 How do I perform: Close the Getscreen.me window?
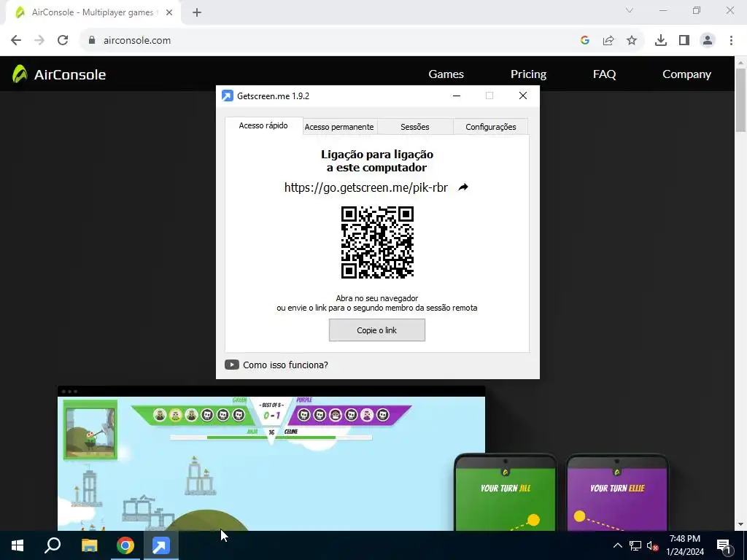(522, 96)
